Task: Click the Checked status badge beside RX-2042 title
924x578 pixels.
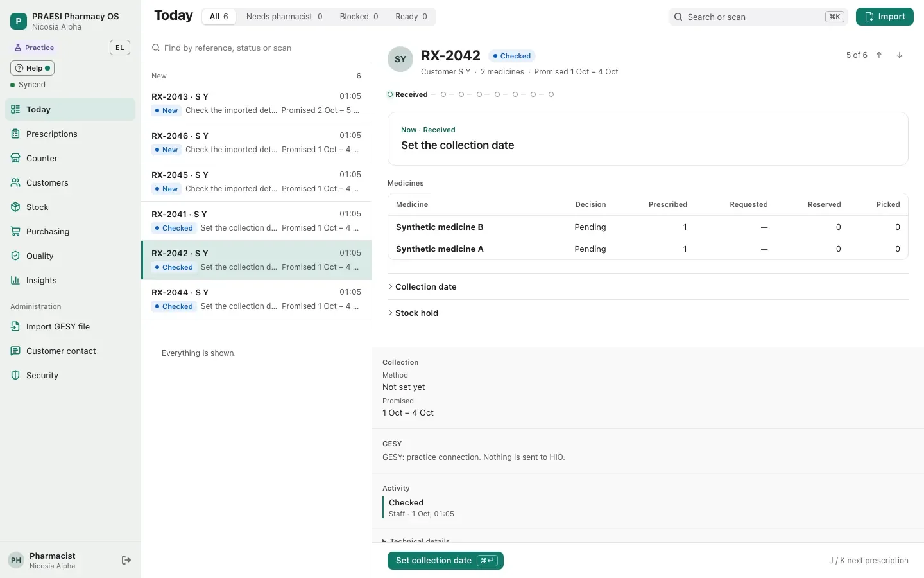Action: click(512, 56)
